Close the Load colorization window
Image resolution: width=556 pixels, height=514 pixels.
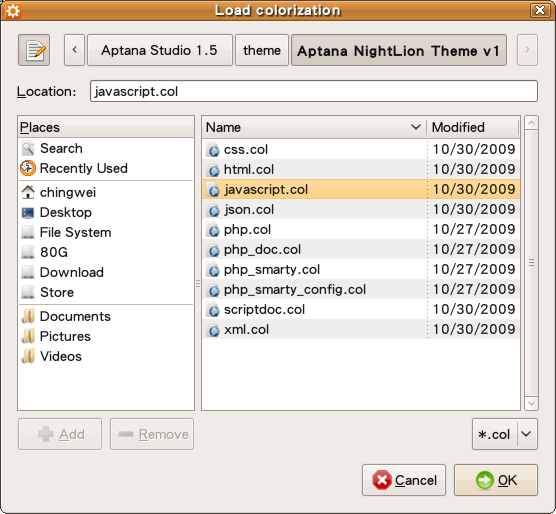coord(540,10)
